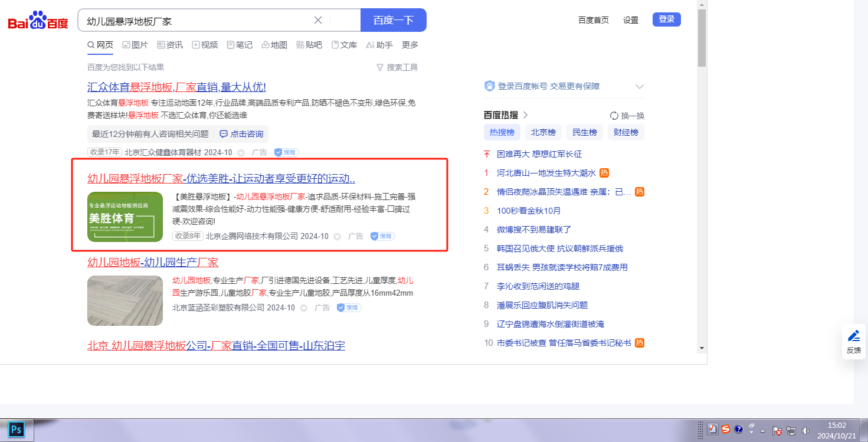Viewport: 868px width, 442px height.
Task: Open Photoshop from the taskbar
Action: 16,430
